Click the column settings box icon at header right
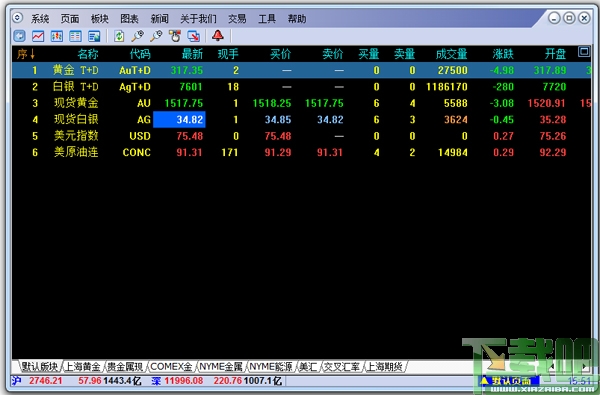 point(584,52)
